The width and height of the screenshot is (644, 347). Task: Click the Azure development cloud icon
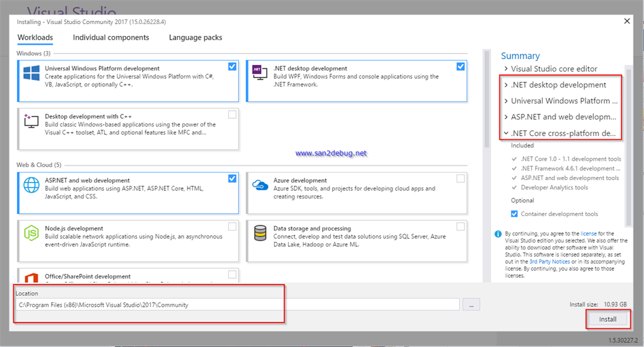260,185
